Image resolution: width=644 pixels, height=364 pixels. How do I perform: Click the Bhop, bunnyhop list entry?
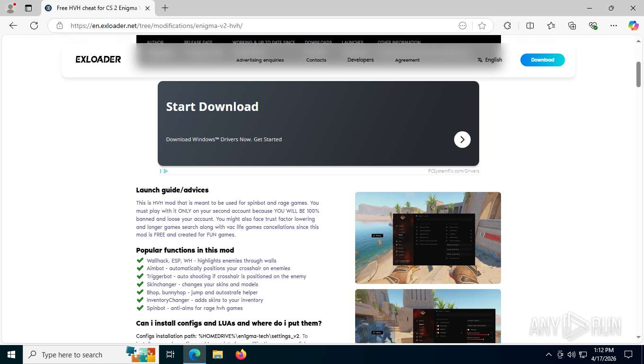point(202,292)
